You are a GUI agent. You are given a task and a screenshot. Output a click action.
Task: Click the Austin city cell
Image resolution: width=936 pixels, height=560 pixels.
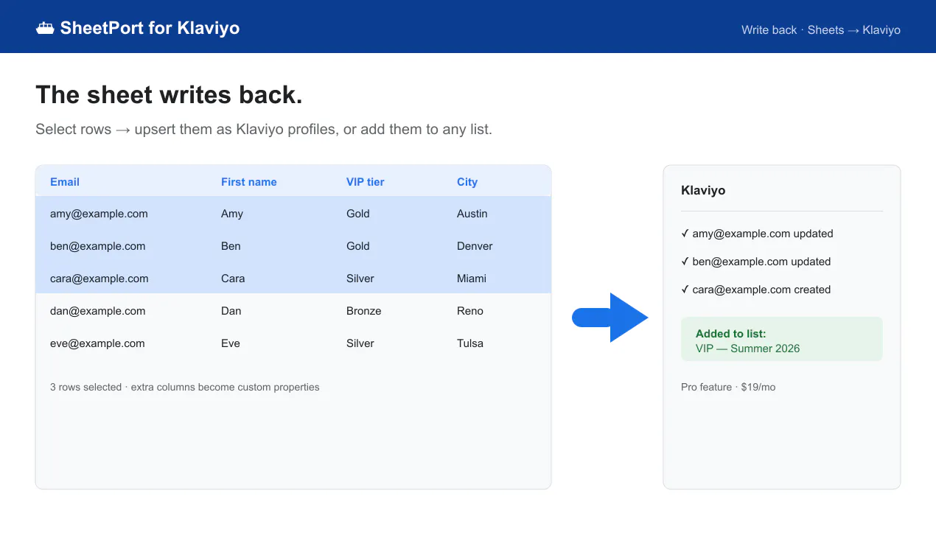pyautogui.click(x=472, y=214)
